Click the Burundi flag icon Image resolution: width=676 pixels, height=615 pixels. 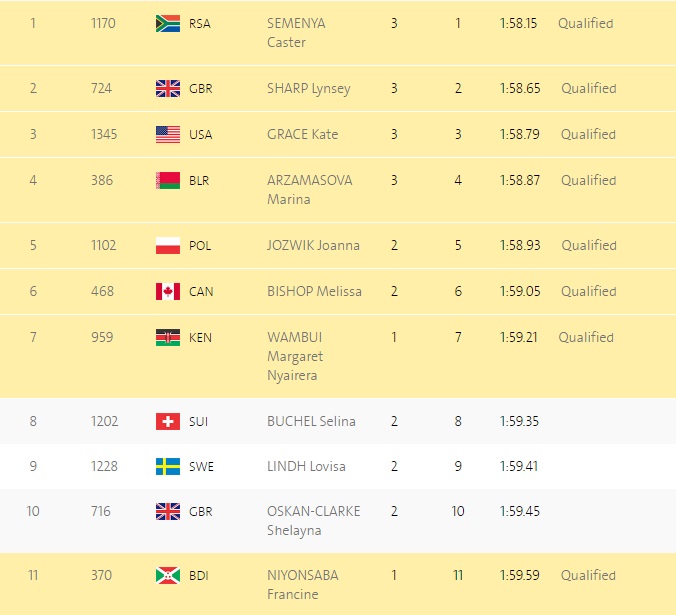click(x=168, y=575)
